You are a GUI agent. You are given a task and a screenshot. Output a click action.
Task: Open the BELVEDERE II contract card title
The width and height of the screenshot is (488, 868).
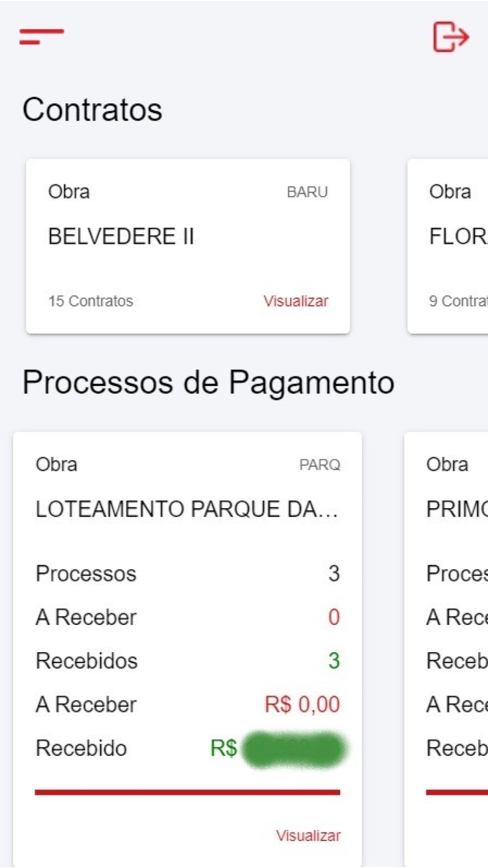tap(121, 237)
